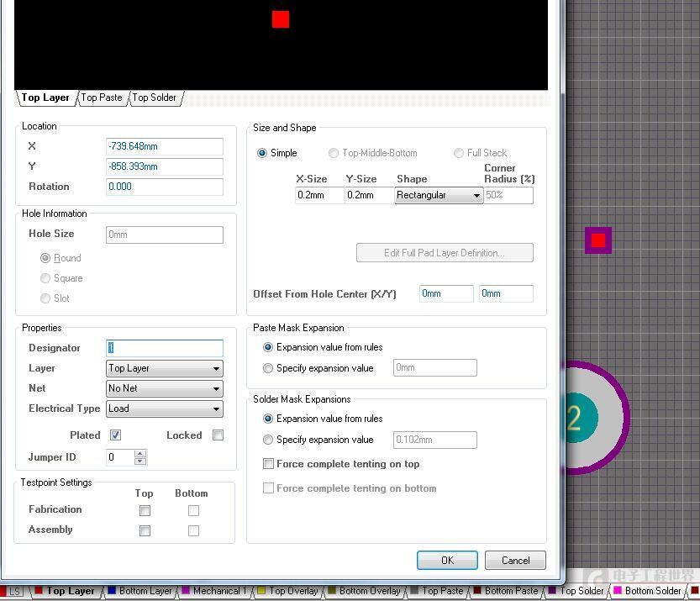Click the X offset from hole center field
The width and height of the screenshot is (700, 601).
point(446,293)
